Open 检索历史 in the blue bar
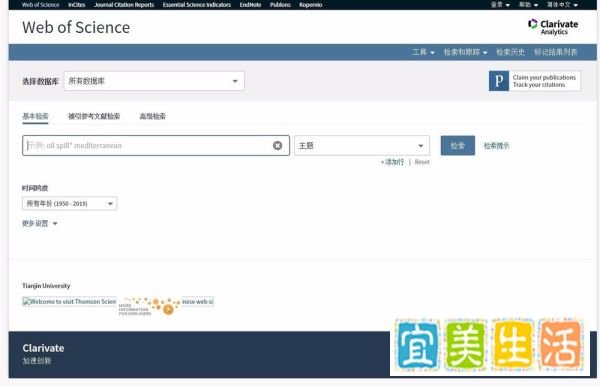The height and width of the screenshot is (386, 600). [510, 52]
